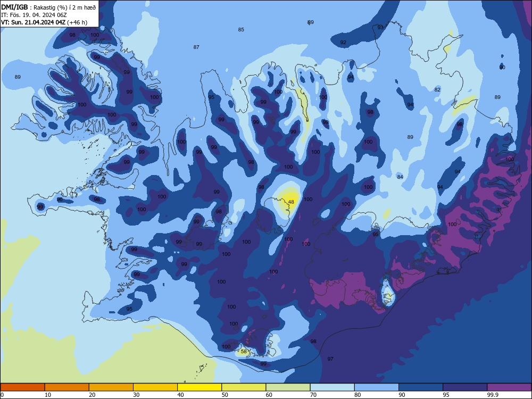532x399 pixels.
Task: Click the 48 value in the yellow patch
Action: point(291,202)
